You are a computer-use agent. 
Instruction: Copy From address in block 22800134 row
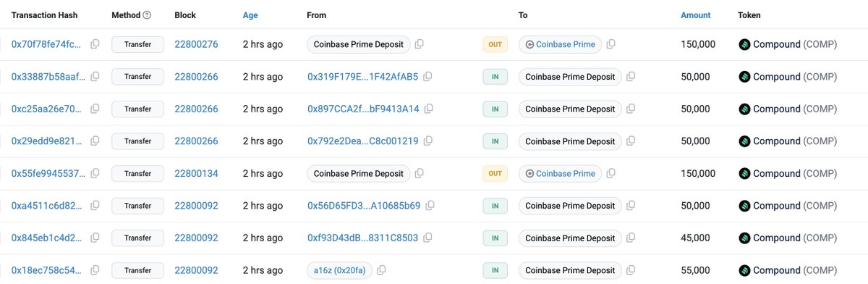tap(420, 174)
